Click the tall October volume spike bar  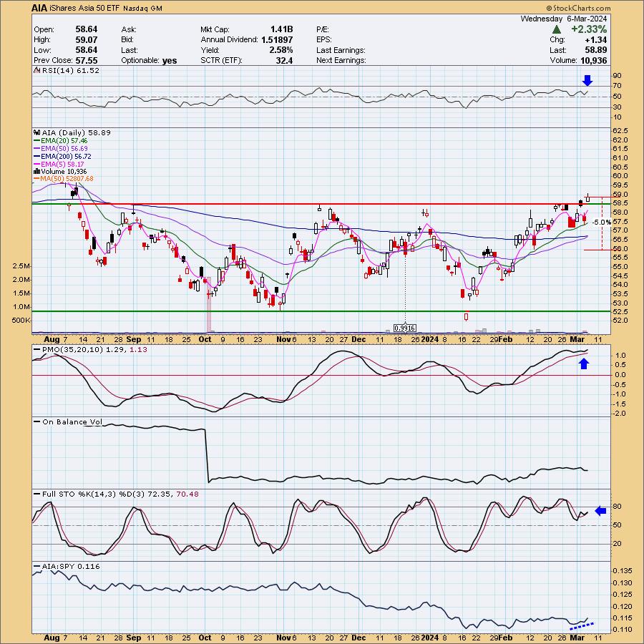[209, 304]
